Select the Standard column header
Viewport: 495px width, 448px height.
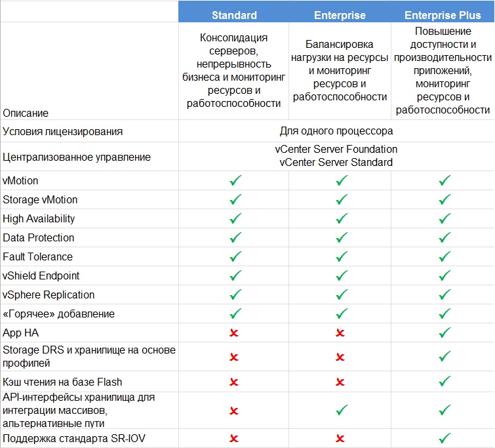(x=234, y=15)
